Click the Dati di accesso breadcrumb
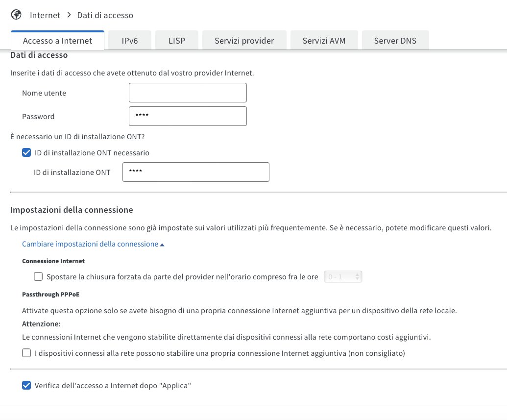Image resolution: width=507 pixels, height=420 pixels. (105, 15)
